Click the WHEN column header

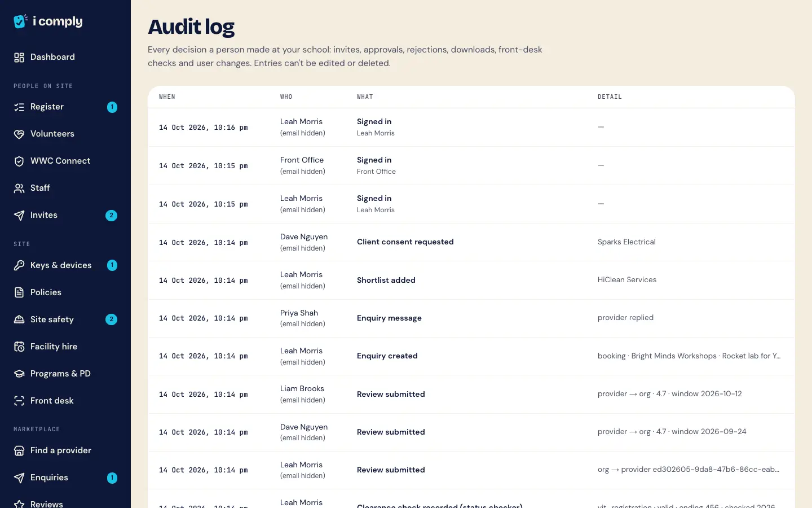pyautogui.click(x=167, y=97)
